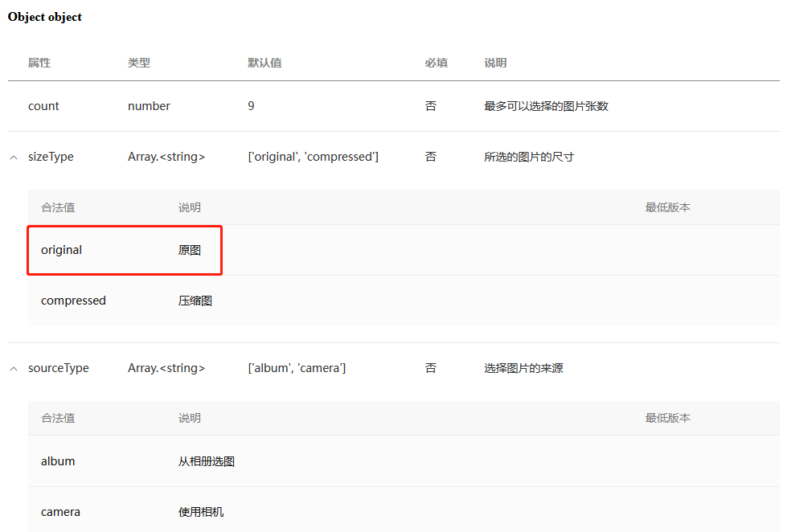Click '所选的图片的尺寸' description
Viewport: 787px width, 532px height.
pyautogui.click(x=529, y=157)
